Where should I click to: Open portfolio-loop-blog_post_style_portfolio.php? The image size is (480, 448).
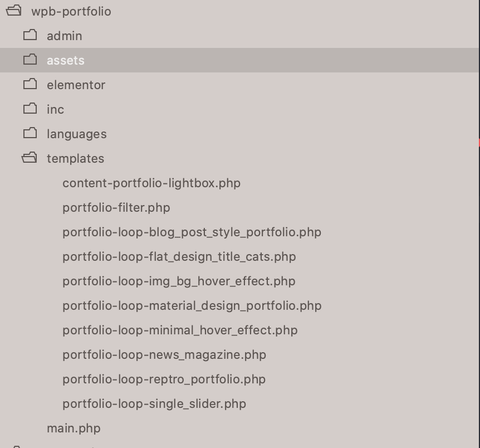pos(192,232)
